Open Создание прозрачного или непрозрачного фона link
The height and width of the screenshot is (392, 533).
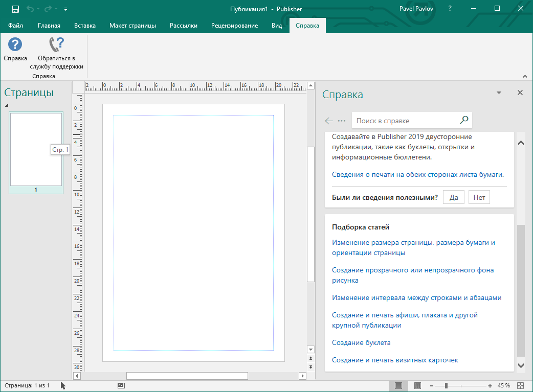[413, 275]
